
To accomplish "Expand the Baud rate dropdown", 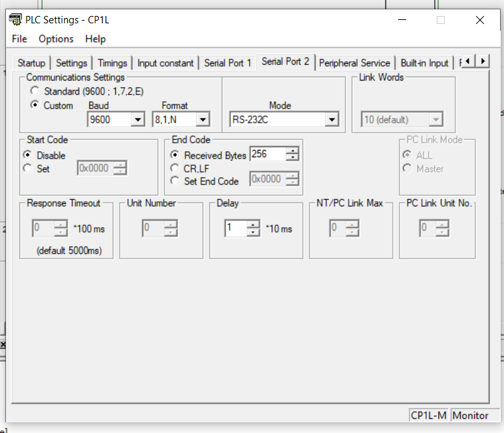I will tap(138, 120).
